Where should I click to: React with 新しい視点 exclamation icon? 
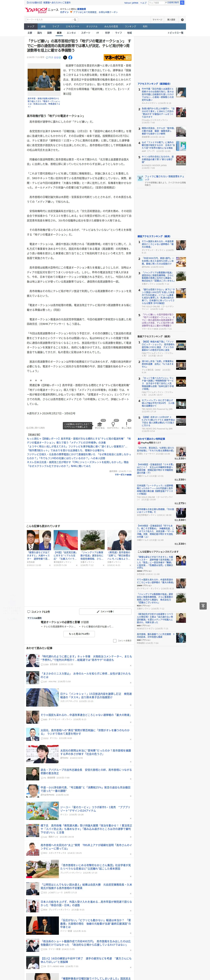point(127,424)
